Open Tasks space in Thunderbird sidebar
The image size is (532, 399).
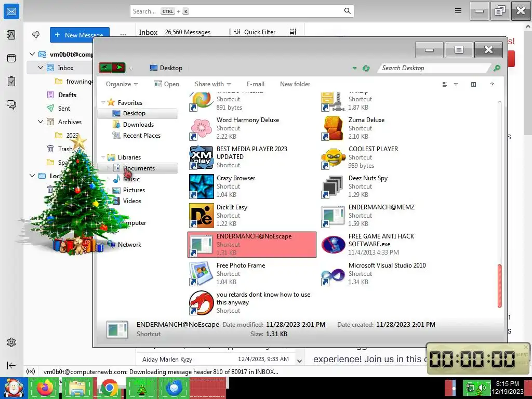click(11, 82)
